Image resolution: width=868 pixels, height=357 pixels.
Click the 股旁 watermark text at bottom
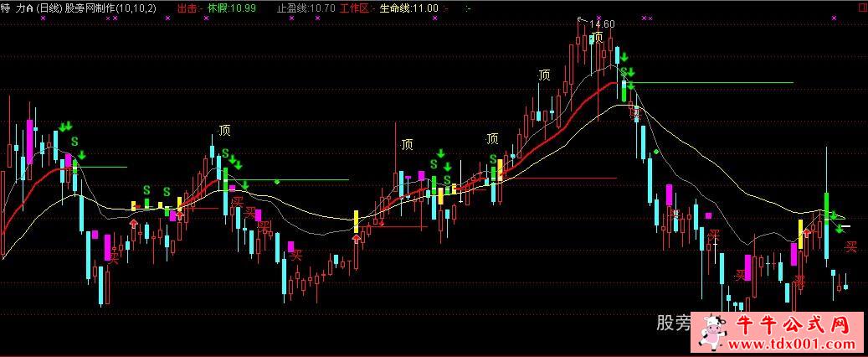pos(673,323)
